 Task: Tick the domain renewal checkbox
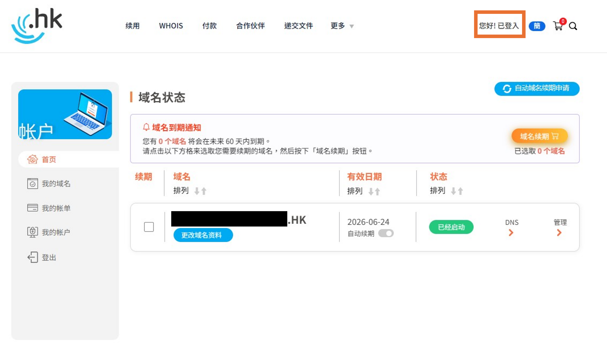point(149,227)
